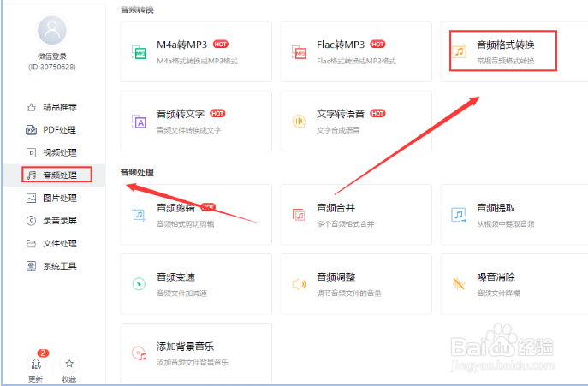Open the Flac转MP3 tool card

356,51
